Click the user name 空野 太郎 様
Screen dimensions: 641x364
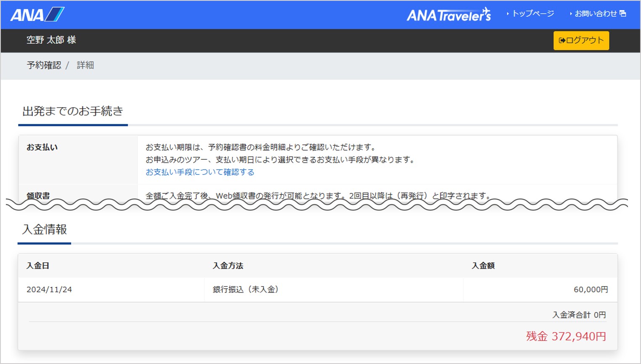click(x=51, y=40)
